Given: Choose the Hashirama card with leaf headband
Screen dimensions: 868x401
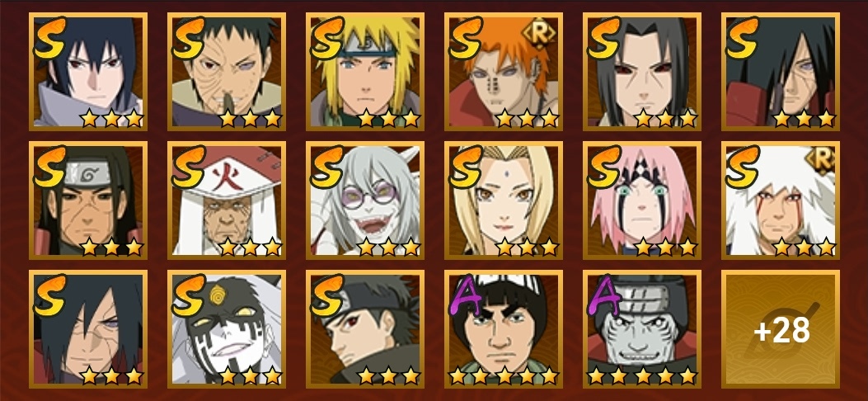Looking at the screenshot, I should [88, 200].
